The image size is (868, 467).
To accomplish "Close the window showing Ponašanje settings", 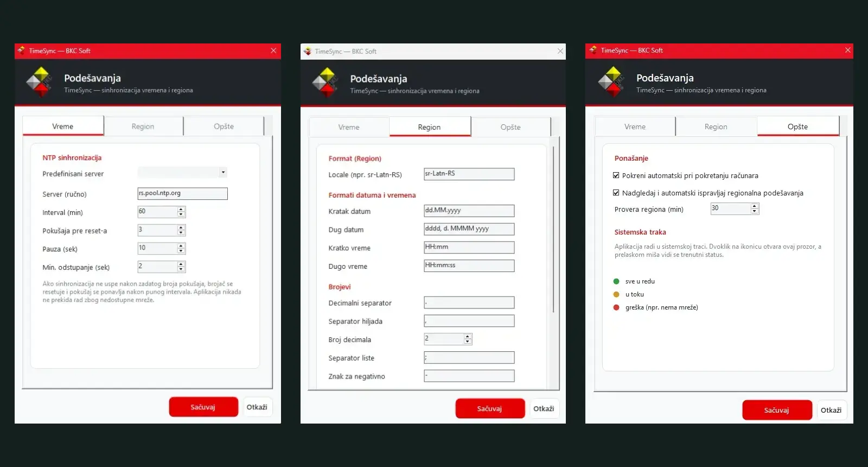I will pos(847,50).
